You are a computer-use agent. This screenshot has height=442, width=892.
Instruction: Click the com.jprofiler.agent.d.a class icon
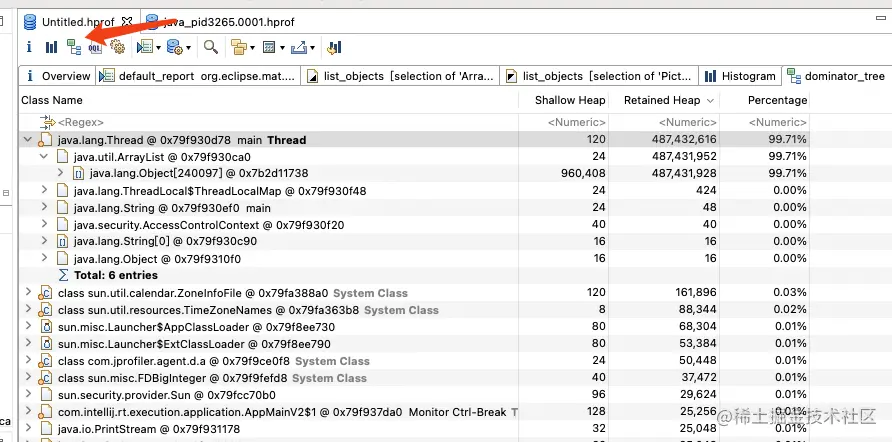45,361
